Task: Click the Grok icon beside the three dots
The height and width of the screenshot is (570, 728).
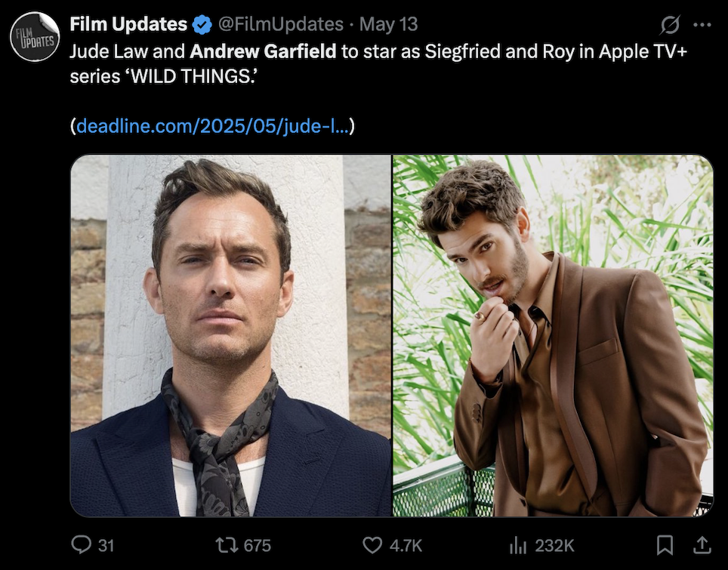Action: [x=669, y=25]
